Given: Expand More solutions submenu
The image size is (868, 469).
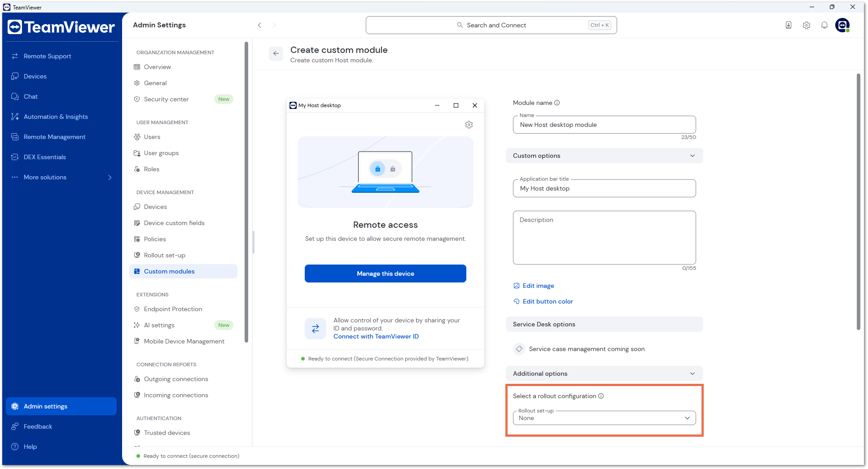Looking at the screenshot, I should 61,177.
